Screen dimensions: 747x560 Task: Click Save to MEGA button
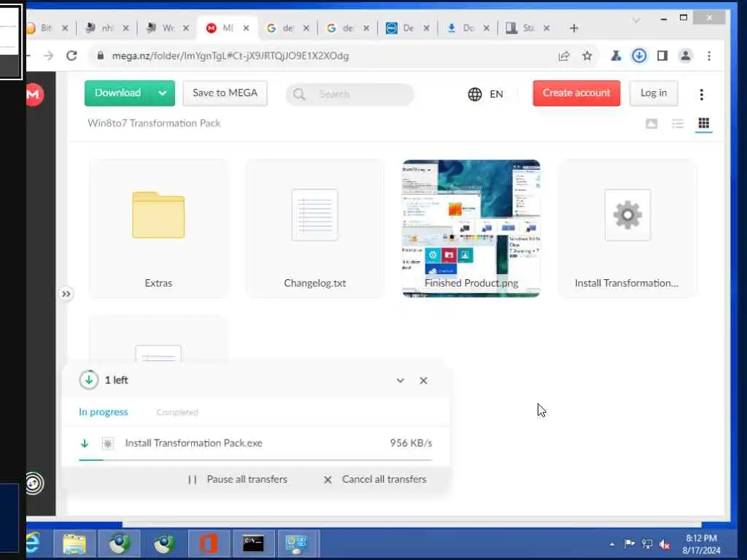point(225,93)
